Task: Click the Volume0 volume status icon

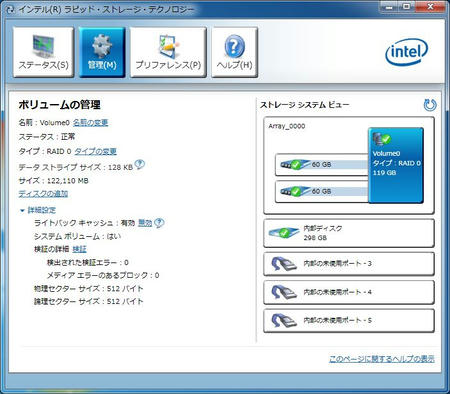Action: (381, 139)
